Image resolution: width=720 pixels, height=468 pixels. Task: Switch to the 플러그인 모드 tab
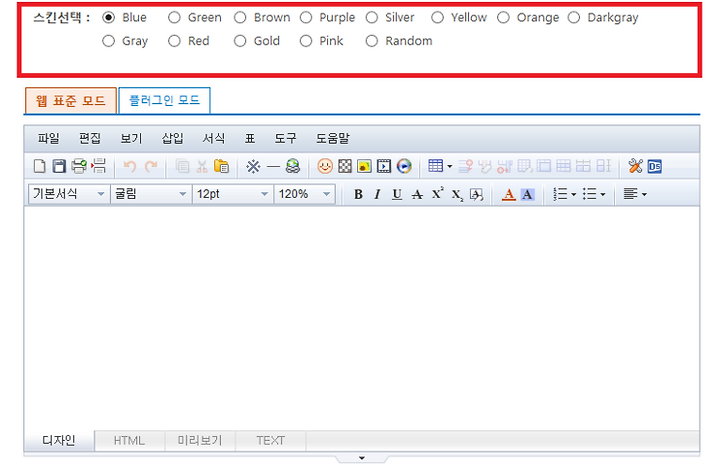pyautogui.click(x=164, y=100)
